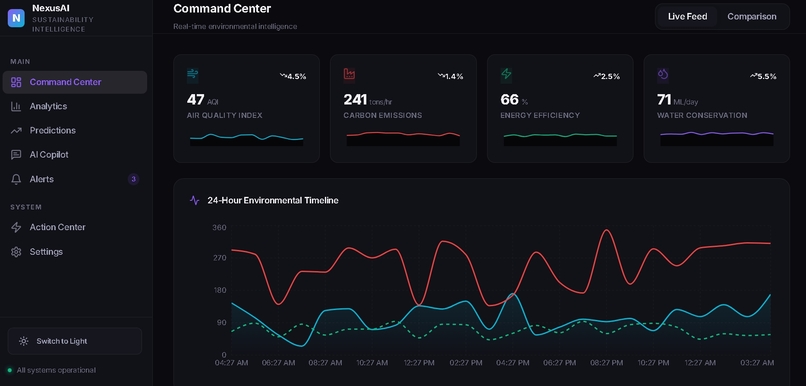Click the droplet icon on Water Conservation card
This screenshot has width=806, height=386.
[x=663, y=75]
